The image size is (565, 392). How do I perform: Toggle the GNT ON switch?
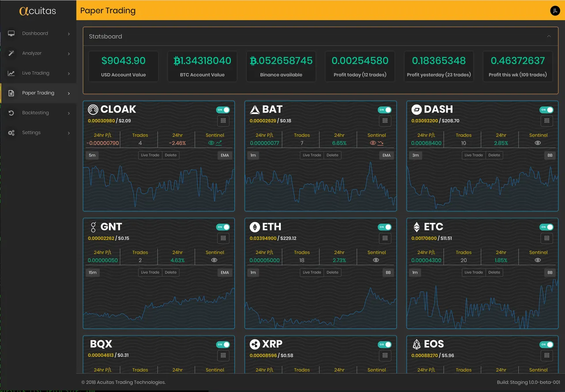point(223,227)
